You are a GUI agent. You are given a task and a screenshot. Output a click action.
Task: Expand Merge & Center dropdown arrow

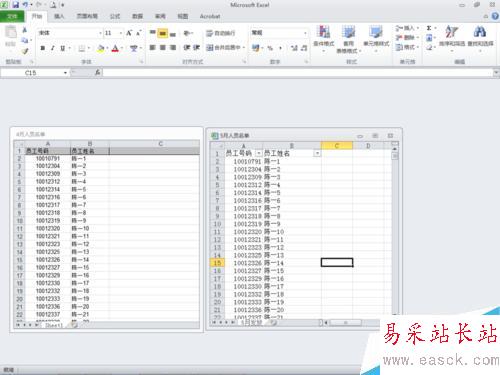tap(243, 48)
